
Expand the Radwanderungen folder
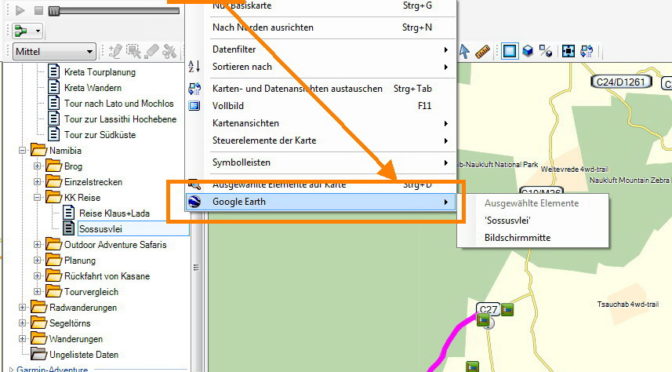click(x=22, y=308)
